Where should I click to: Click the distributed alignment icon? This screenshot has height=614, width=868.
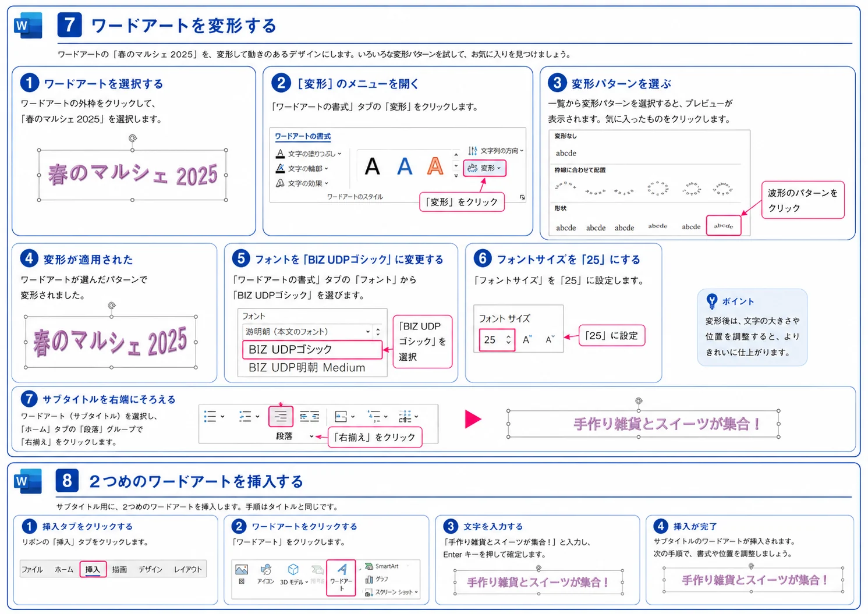309,416
